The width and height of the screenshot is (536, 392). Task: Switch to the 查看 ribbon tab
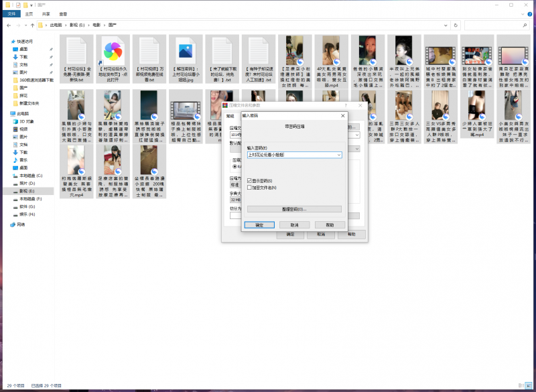point(63,13)
